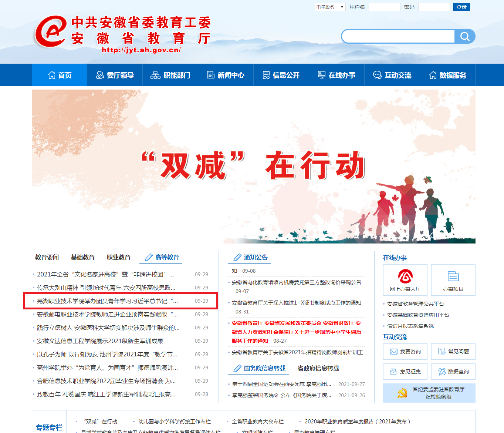Viewport: 504px width, 433px height.
Task: Select the 省政府信息转载 tab
Action: coord(318,368)
